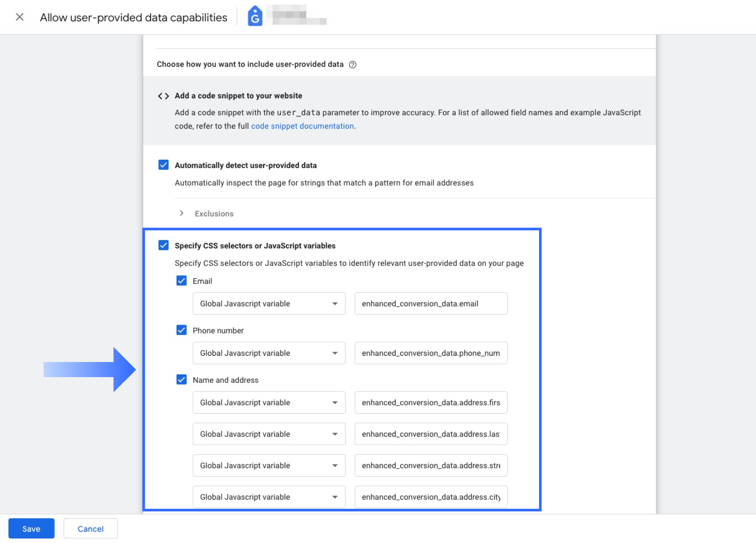
Task: Uncheck the Email checkbox
Action: click(181, 281)
